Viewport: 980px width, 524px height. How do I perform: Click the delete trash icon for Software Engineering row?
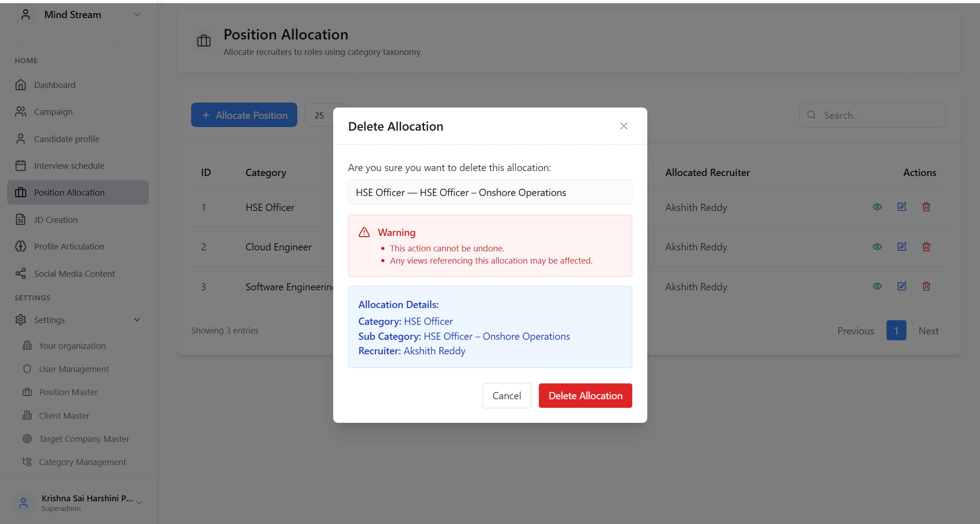click(x=926, y=286)
